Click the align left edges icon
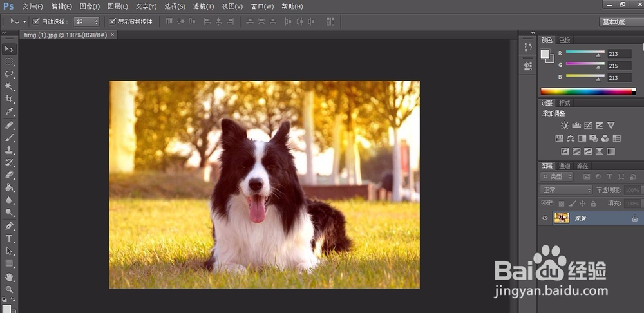This screenshot has width=644, height=313. pyautogui.click(x=207, y=21)
